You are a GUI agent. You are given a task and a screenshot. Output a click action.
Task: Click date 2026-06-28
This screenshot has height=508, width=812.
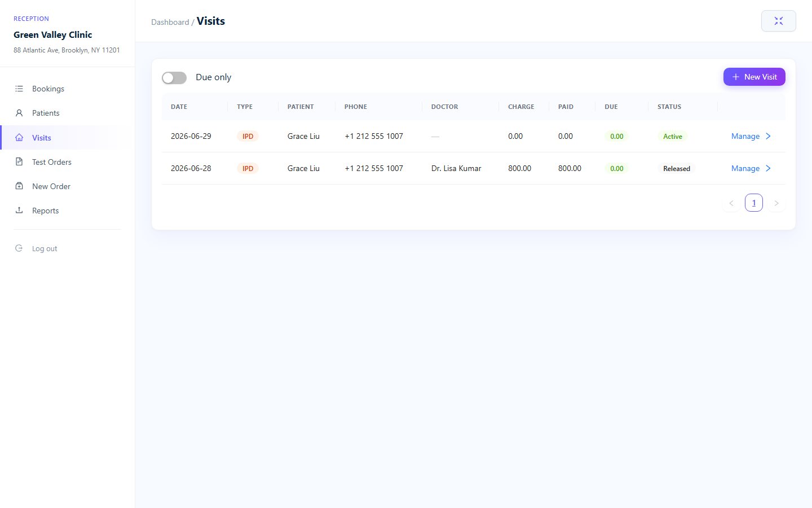point(191,168)
